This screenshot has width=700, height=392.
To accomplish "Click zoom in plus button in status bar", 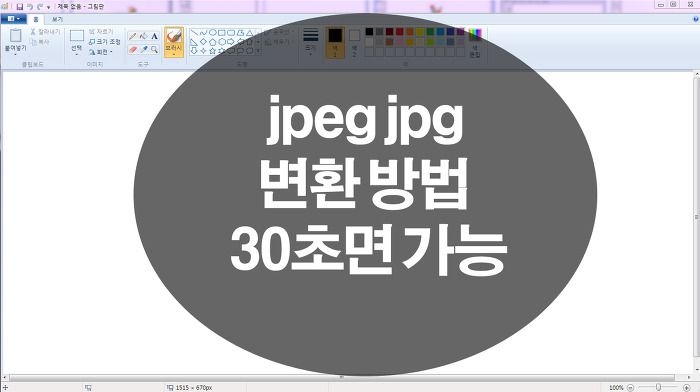I will (x=687, y=388).
